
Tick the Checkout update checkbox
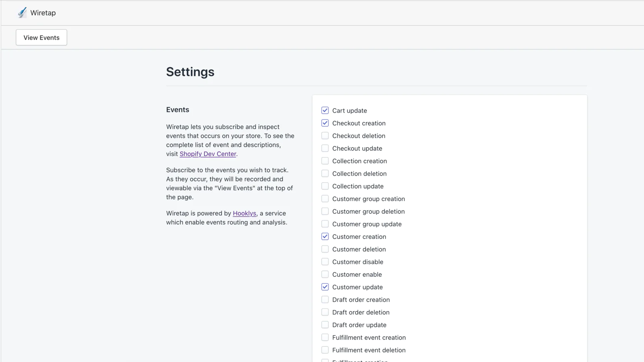pyautogui.click(x=325, y=148)
